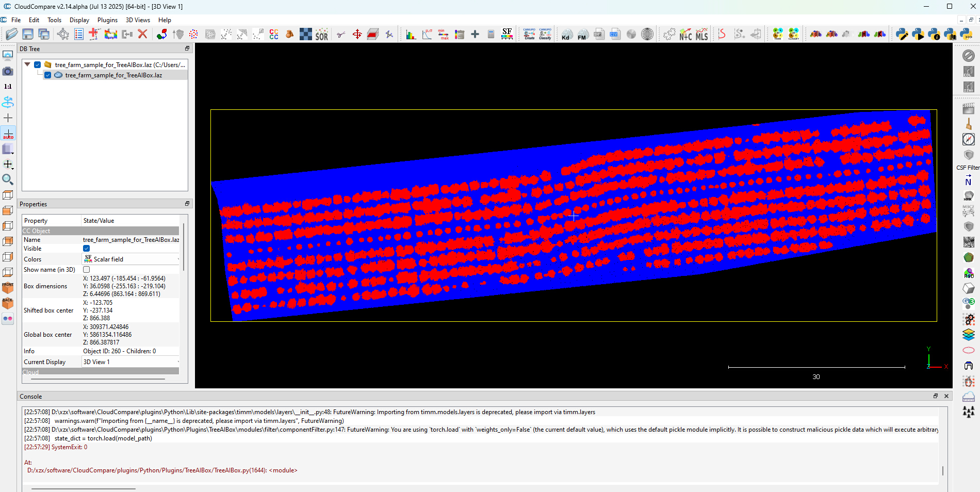Click the N+C normals icon
Image resolution: width=980 pixels, height=492 pixels.
(685, 34)
